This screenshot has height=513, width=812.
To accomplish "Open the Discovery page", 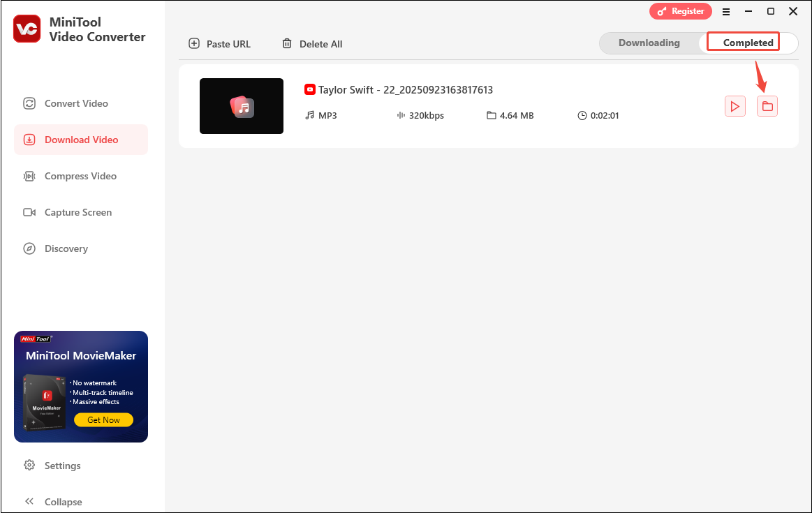I will coord(81,248).
